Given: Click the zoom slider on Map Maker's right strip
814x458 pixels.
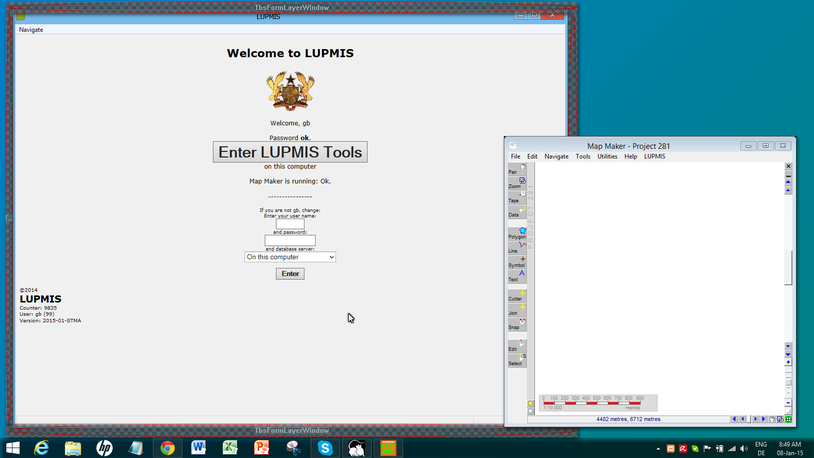Looking at the screenshot, I should tap(788, 383).
